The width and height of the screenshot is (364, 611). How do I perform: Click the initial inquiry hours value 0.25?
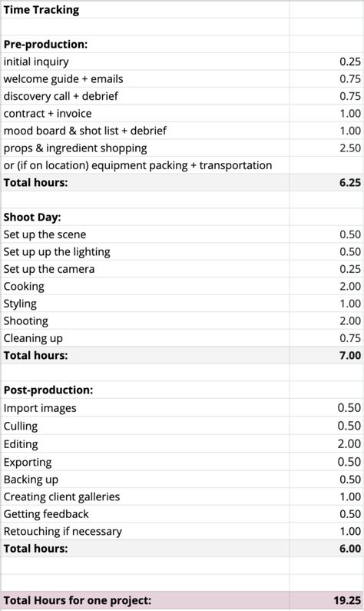(x=326, y=61)
